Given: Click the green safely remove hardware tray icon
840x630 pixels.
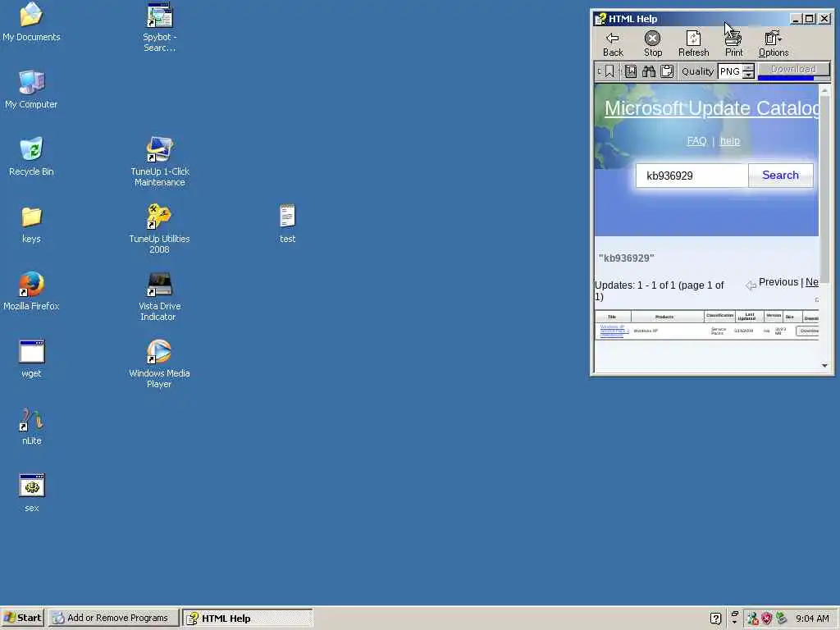Looking at the screenshot, I should point(781,619).
